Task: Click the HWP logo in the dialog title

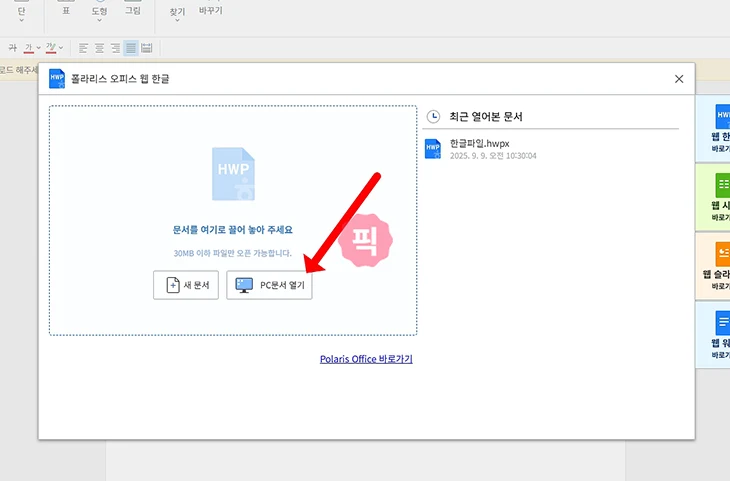Action: [57, 79]
